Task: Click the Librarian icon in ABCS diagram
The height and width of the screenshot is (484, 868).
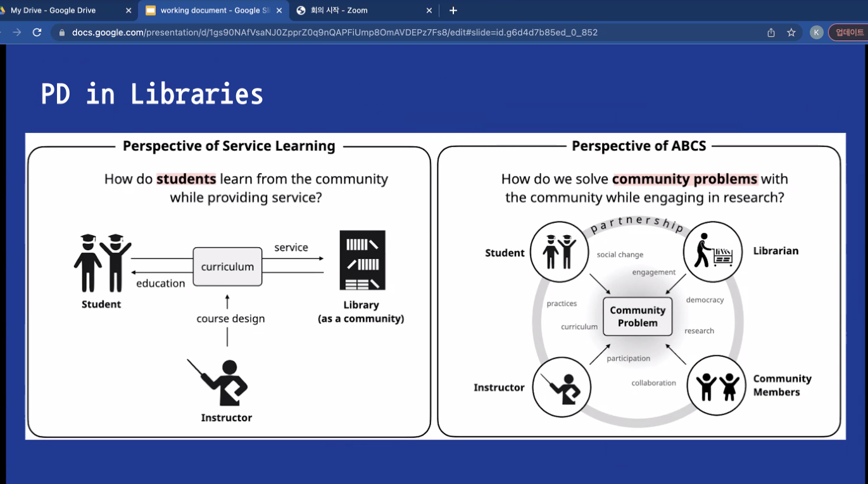Action: tap(712, 251)
